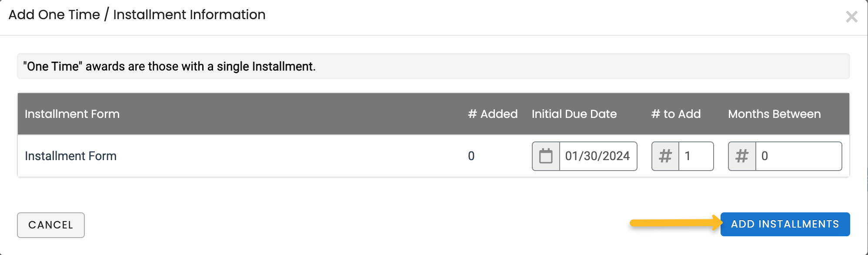Click the number sign prefix on months spacing field
868x255 pixels.
pos(741,156)
